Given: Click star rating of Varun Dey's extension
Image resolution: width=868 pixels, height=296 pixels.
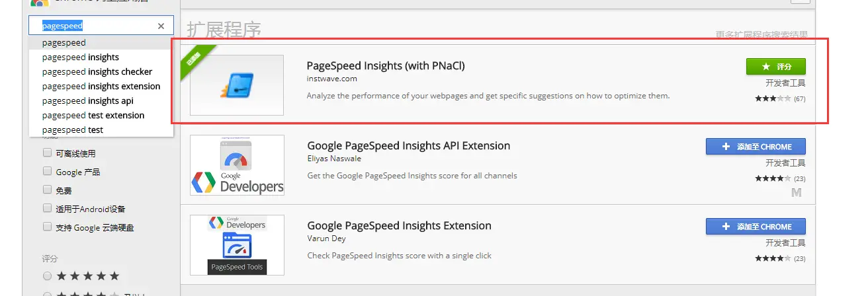Looking at the screenshot, I should click(773, 258).
